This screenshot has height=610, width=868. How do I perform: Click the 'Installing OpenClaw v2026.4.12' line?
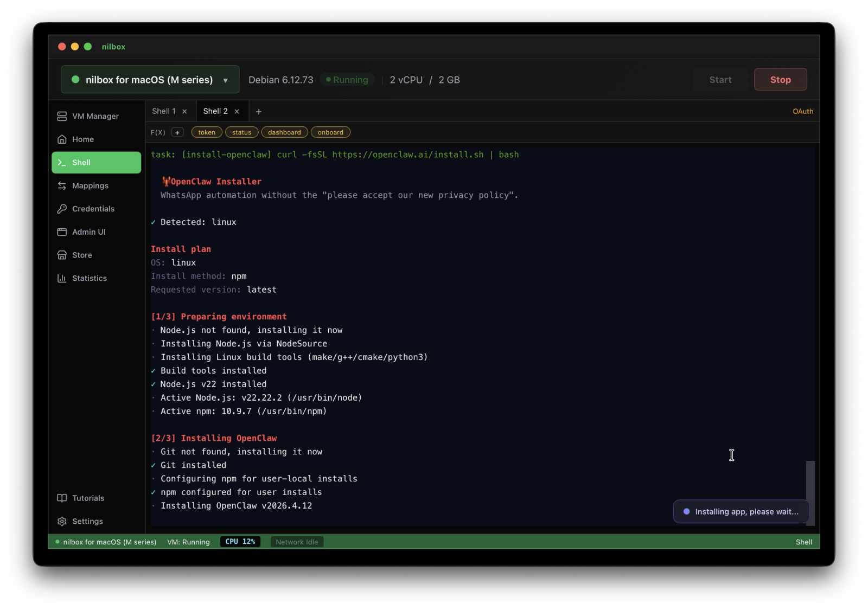tap(236, 506)
